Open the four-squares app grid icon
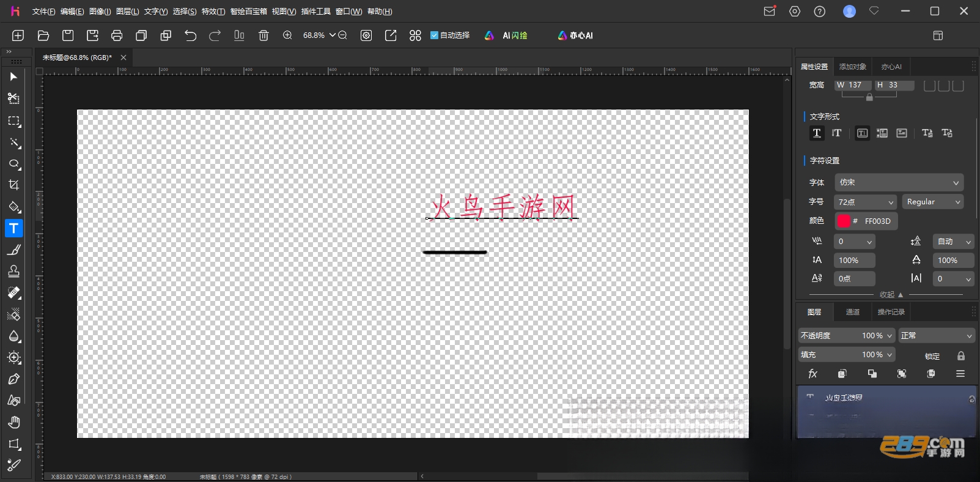The height and width of the screenshot is (482, 980). 415,35
